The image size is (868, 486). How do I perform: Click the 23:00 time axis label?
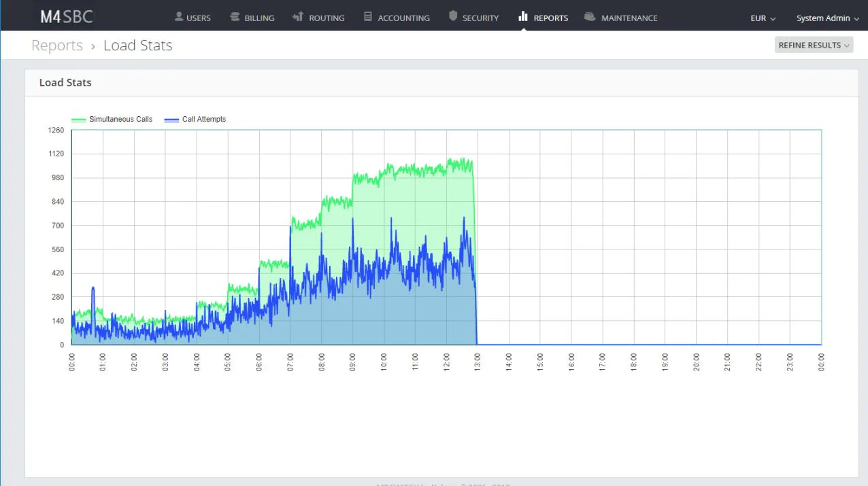[790, 364]
